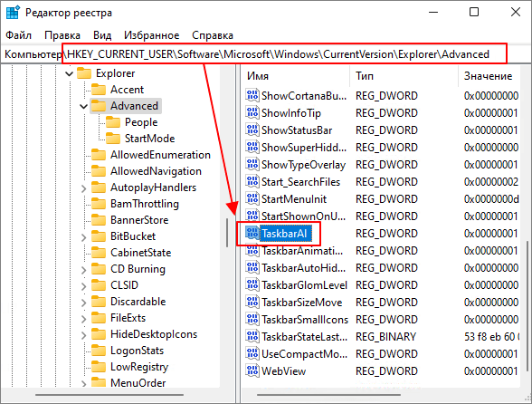Expand the CLSID node

pyautogui.click(x=84, y=286)
